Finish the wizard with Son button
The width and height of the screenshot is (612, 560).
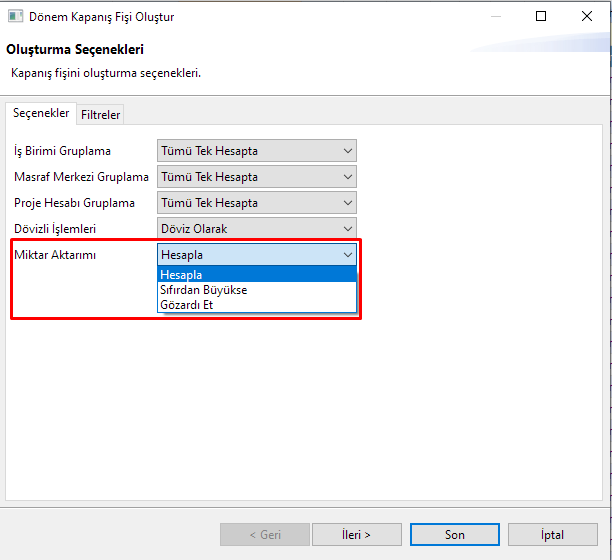click(455, 534)
